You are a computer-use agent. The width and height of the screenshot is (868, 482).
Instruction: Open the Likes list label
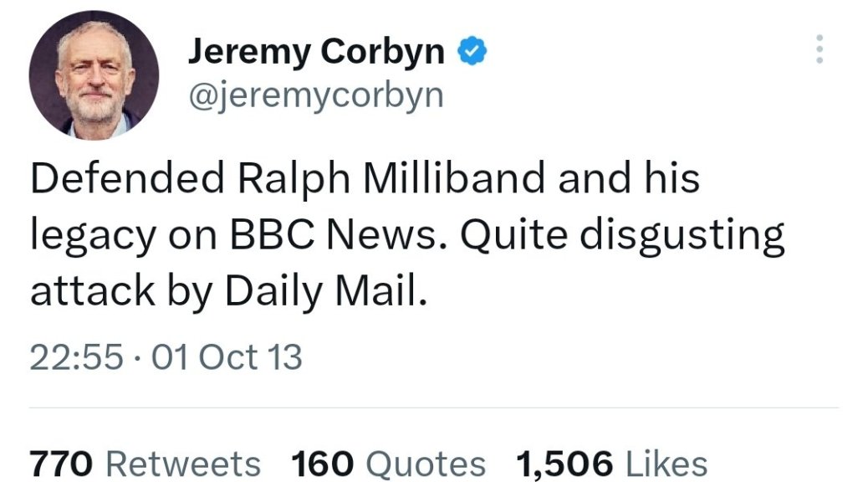(666, 464)
